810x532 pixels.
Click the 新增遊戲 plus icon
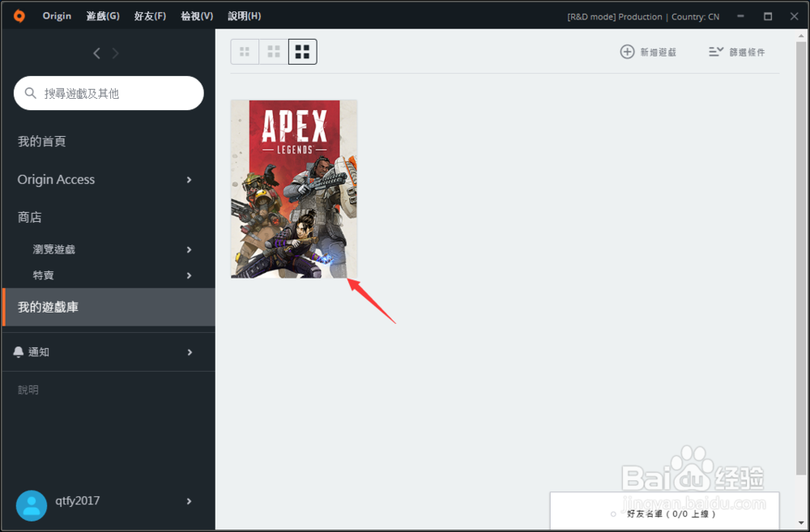(627, 52)
